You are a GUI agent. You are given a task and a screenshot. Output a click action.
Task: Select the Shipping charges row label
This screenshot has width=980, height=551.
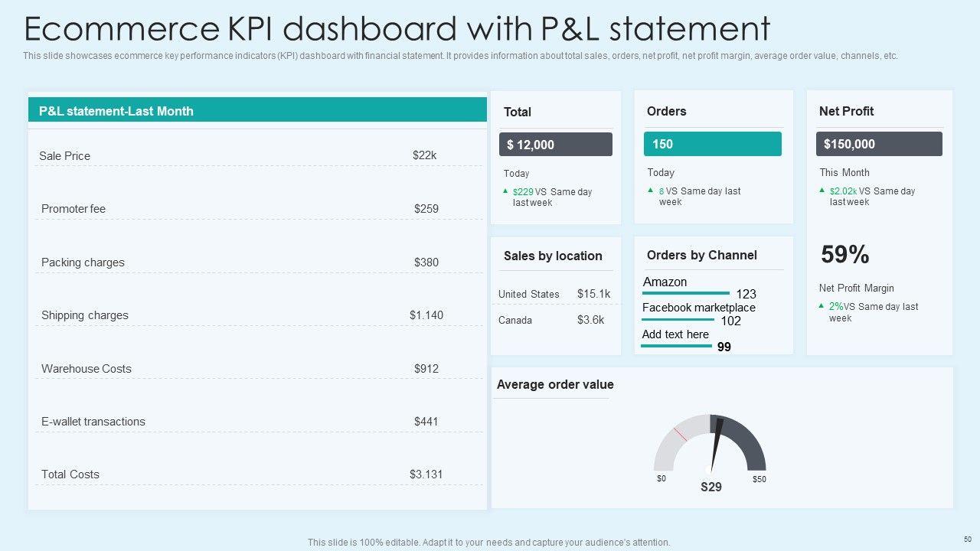click(x=85, y=315)
